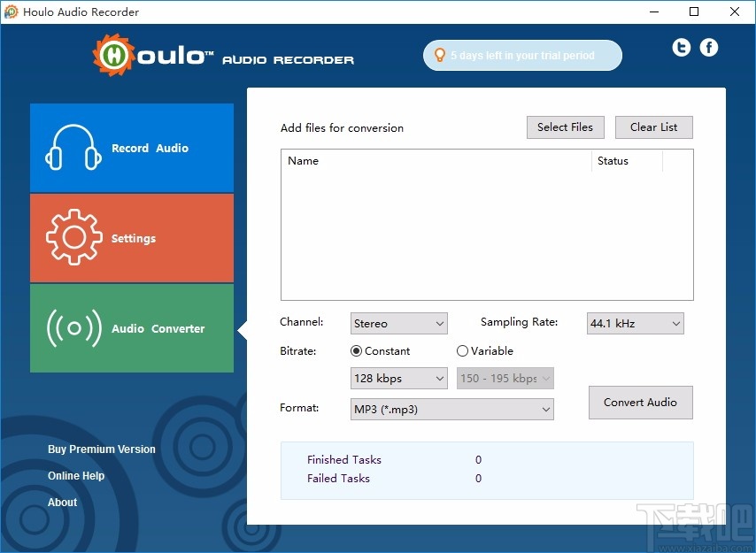
Task: Click the Select Files button
Action: (x=565, y=127)
